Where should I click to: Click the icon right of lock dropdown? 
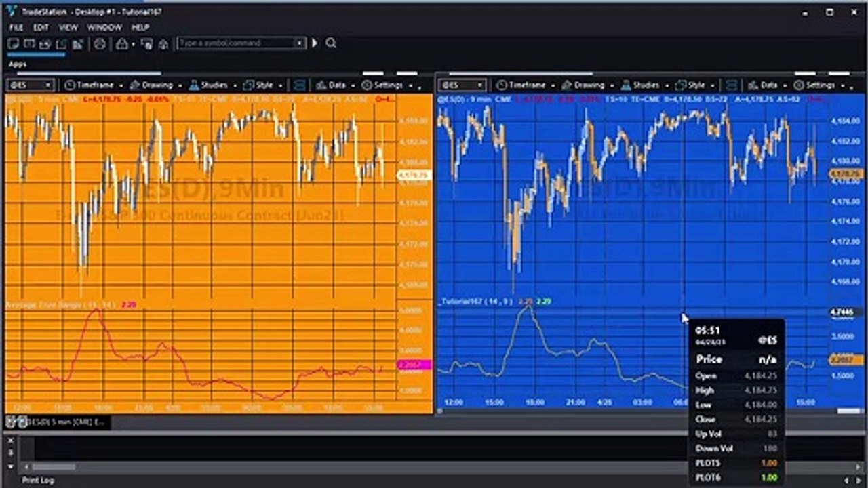146,44
